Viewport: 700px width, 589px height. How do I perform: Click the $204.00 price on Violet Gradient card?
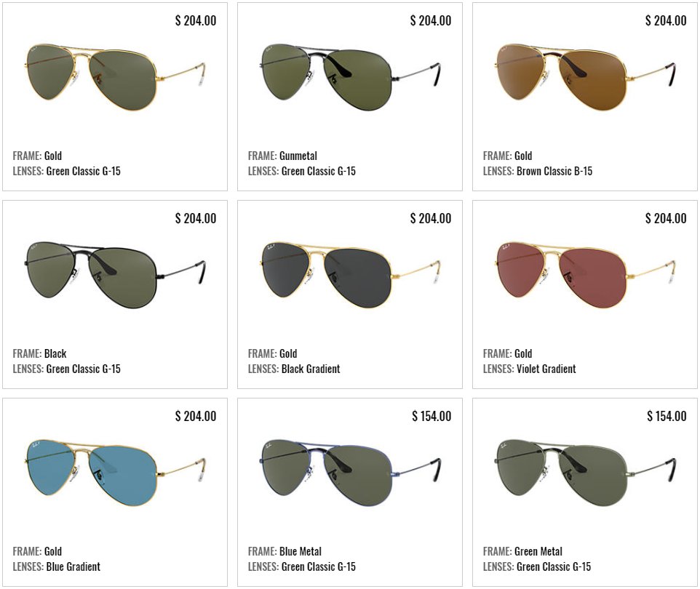click(x=666, y=219)
